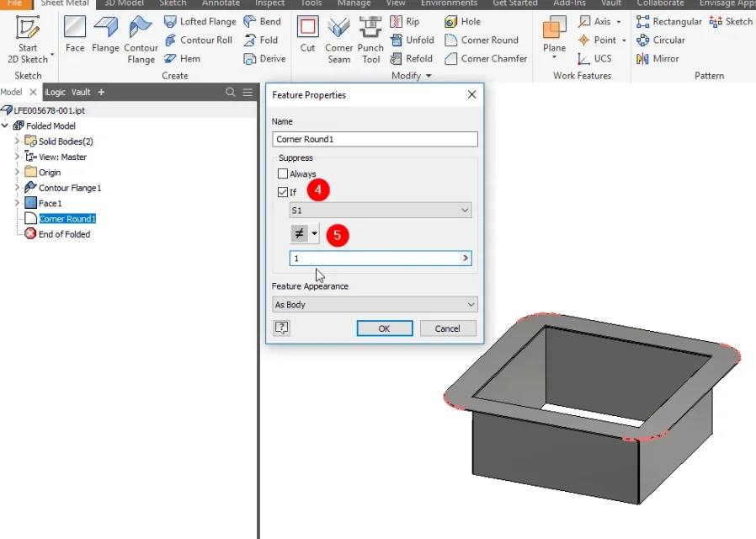Image resolution: width=756 pixels, height=539 pixels.
Task: Check the Always suppress checkbox
Action: pyautogui.click(x=283, y=173)
